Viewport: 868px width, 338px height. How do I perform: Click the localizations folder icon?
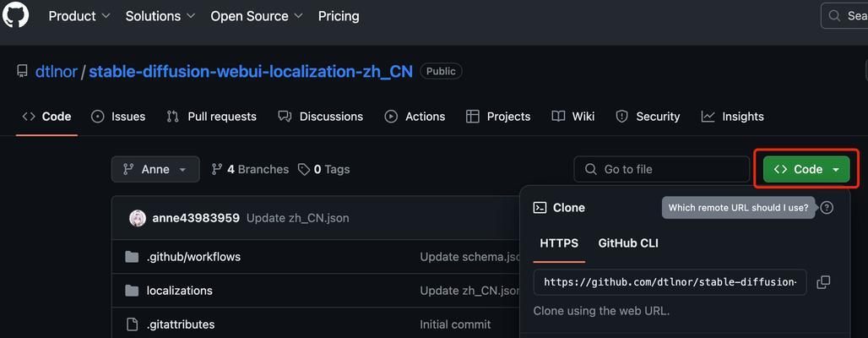[x=131, y=291]
